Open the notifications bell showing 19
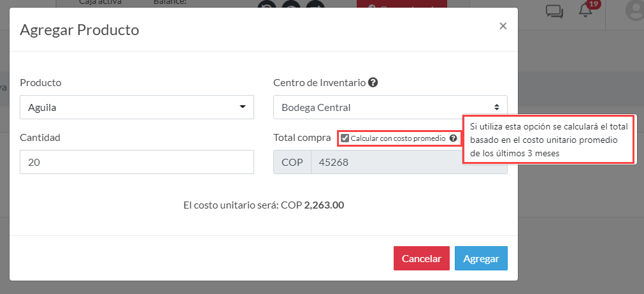 pyautogui.click(x=585, y=10)
